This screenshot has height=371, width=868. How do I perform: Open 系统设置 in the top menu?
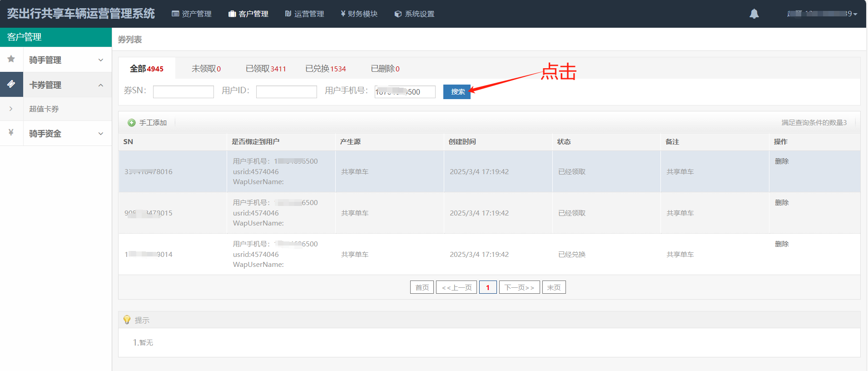[414, 14]
